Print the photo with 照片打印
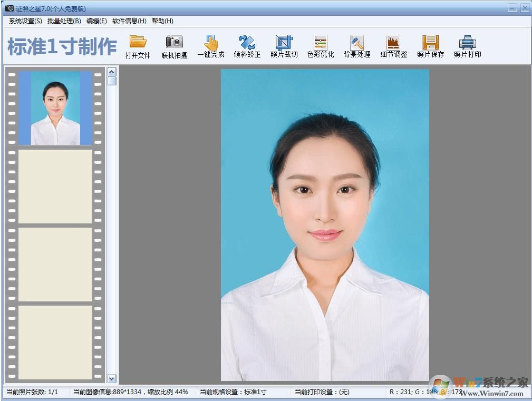This screenshot has height=401, width=532. point(466,46)
